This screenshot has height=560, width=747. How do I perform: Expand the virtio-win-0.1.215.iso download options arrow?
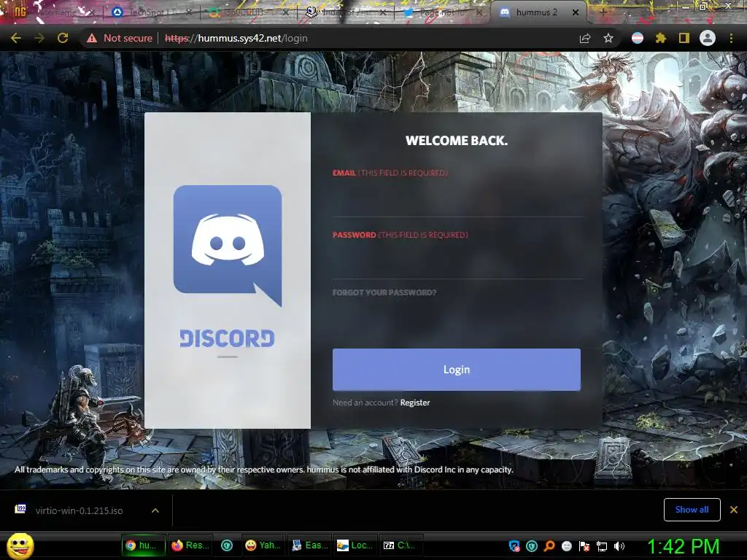point(155,510)
